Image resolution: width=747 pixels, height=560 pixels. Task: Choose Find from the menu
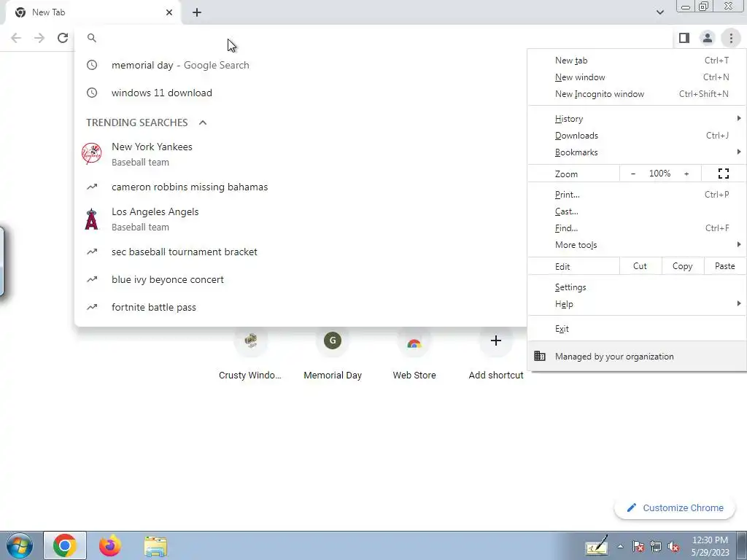tap(637, 228)
